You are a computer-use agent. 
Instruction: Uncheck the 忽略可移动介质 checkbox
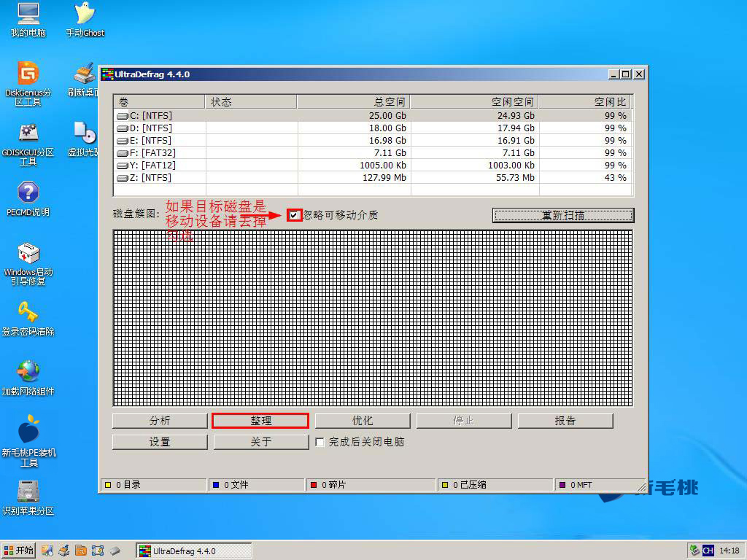pyautogui.click(x=293, y=215)
